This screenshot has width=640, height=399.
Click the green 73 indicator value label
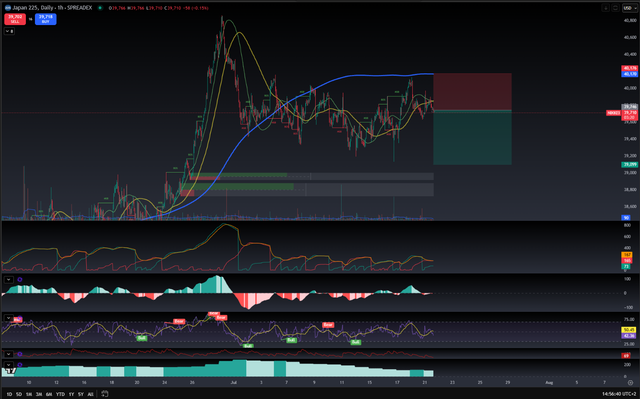[x=627, y=266]
